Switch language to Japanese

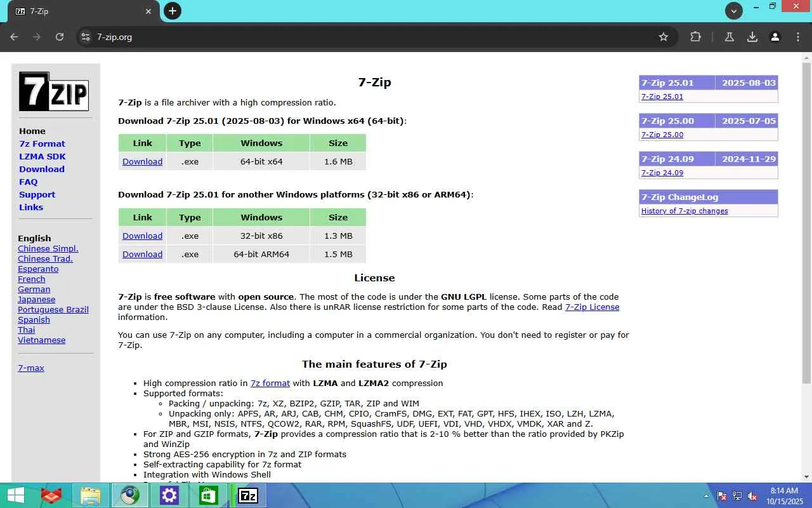(37, 299)
